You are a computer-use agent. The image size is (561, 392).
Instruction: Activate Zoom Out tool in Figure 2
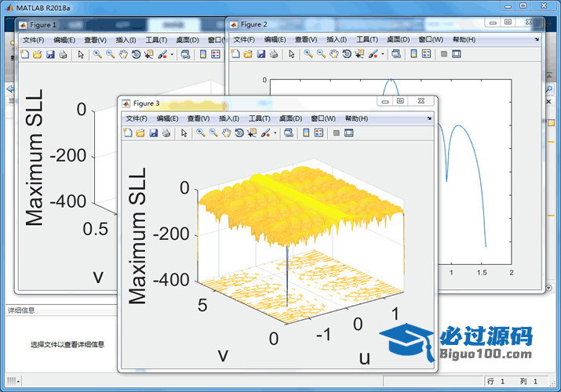pyautogui.click(x=321, y=54)
